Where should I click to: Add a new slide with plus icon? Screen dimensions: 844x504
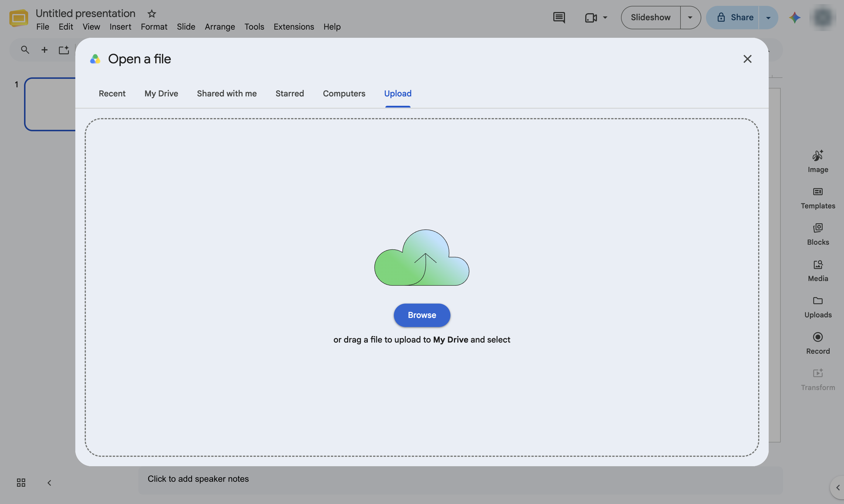pos(44,50)
